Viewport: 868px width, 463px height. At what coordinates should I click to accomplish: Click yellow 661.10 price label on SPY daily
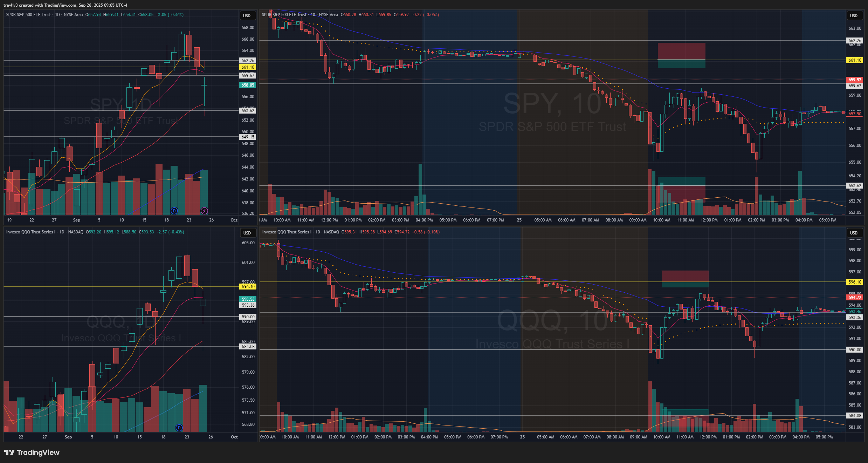click(x=248, y=67)
